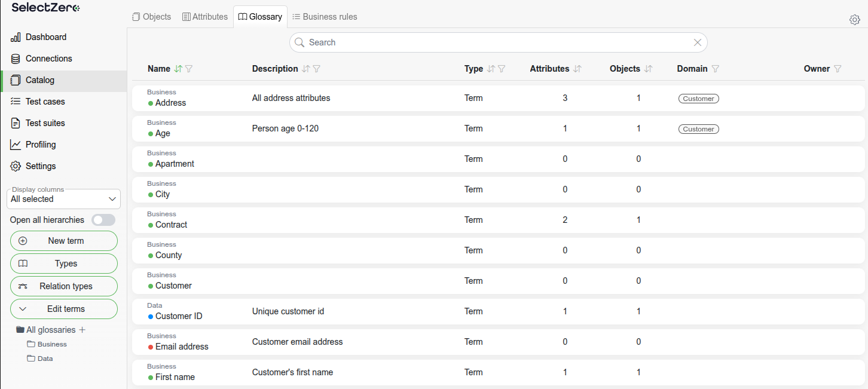Sort the list by the Name column
The height and width of the screenshot is (389, 868).
[x=178, y=69]
